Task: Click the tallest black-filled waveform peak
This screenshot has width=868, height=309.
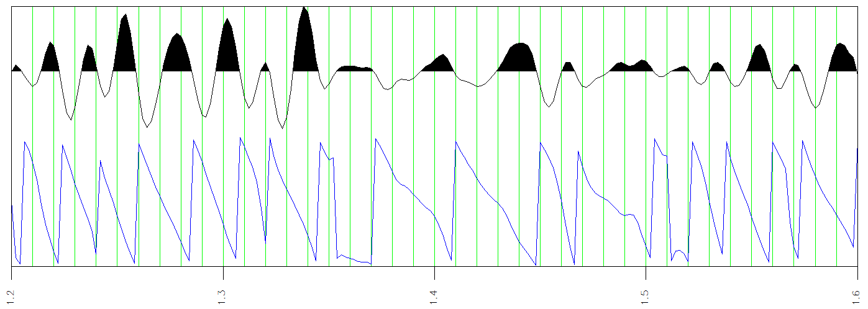Action: pyautogui.click(x=305, y=40)
